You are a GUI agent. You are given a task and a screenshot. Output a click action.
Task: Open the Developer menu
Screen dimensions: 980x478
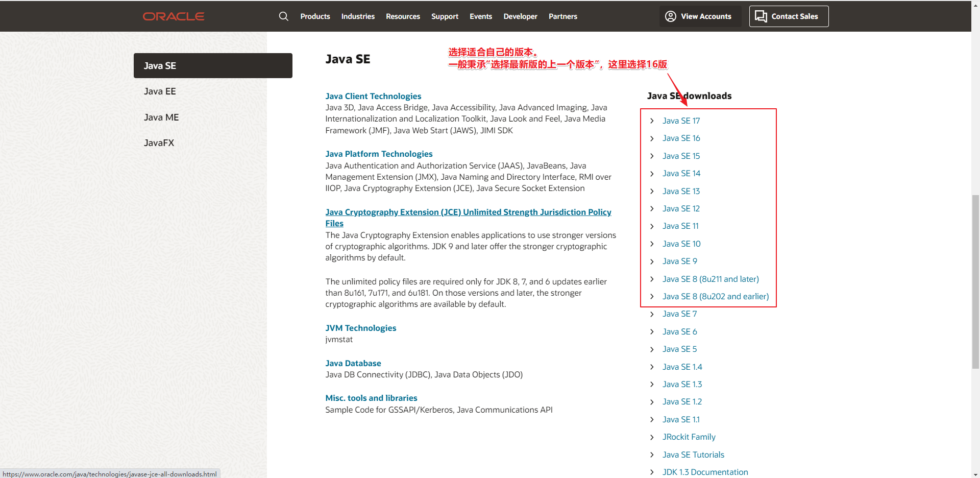(520, 16)
